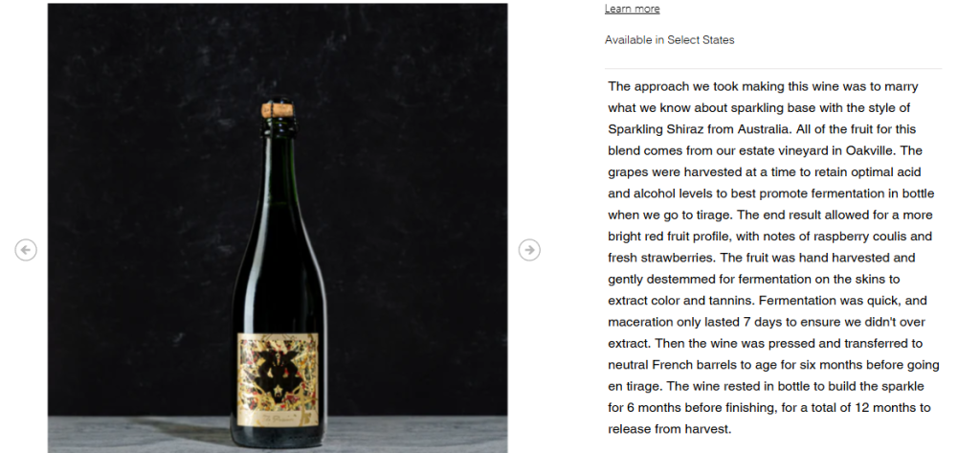Screen dimensions: 980x453
Task: Click the closing words release from harvest
Action: (x=670, y=429)
